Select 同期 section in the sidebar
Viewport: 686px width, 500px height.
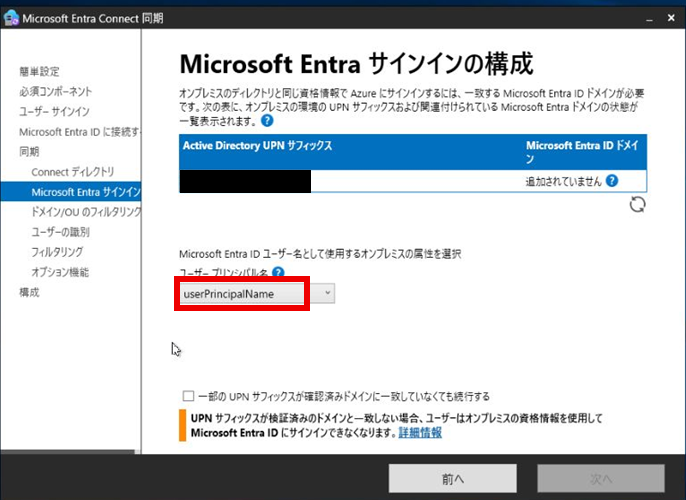pyautogui.click(x=29, y=151)
